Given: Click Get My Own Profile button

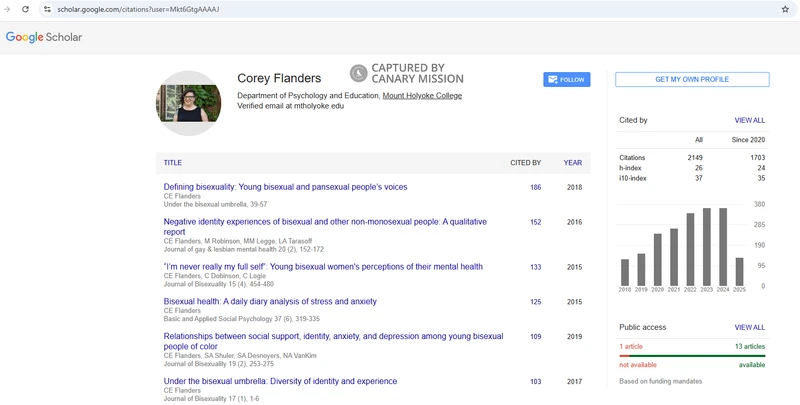Looking at the screenshot, I should tap(692, 80).
